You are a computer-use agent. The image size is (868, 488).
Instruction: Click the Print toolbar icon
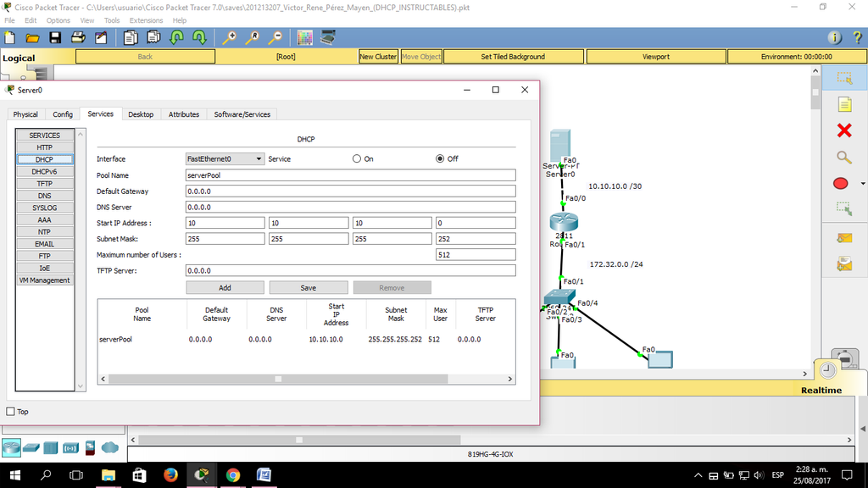click(78, 37)
